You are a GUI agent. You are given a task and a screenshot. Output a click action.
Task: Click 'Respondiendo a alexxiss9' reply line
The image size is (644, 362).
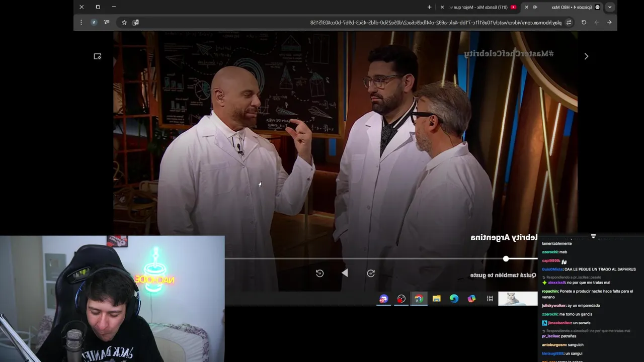click(587, 331)
